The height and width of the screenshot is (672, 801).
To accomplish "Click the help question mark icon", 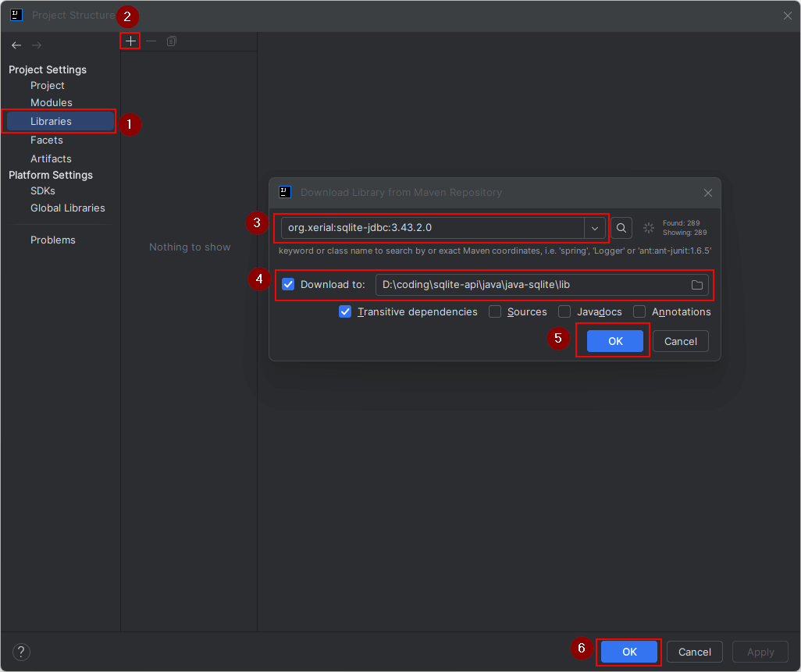I will [21, 652].
